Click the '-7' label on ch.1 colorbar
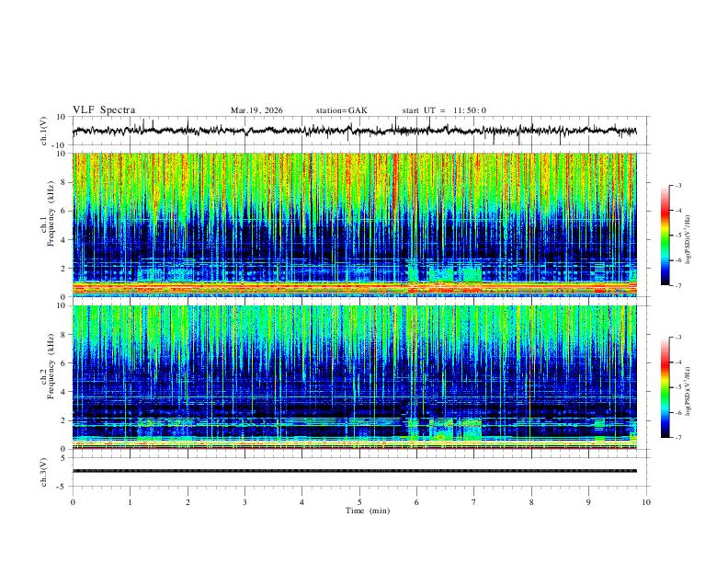Viewport: 728px width, 563px height. point(678,285)
